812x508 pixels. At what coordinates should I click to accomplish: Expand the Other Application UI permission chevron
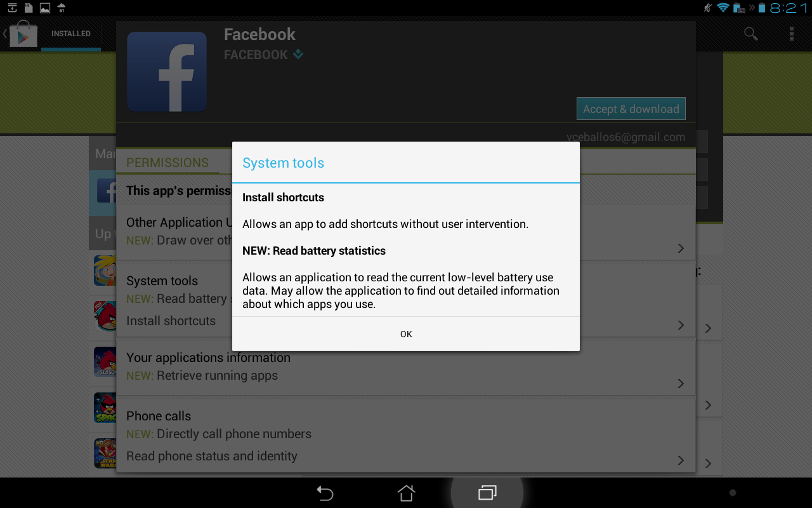(681, 248)
